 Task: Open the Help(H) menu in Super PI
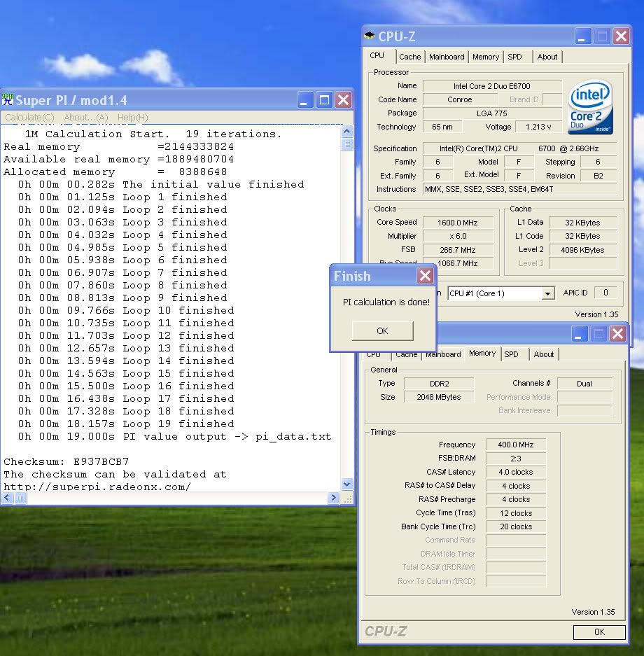pyautogui.click(x=132, y=118)
